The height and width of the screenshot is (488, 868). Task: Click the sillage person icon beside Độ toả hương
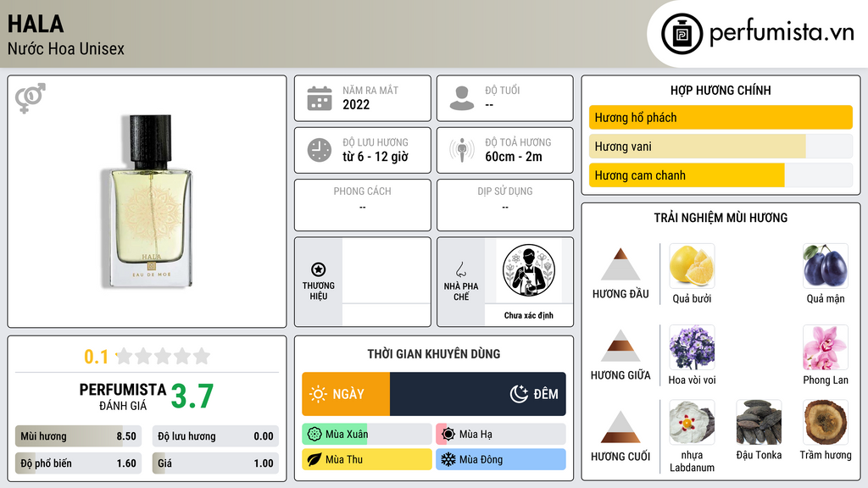click(x=462, y=150)
